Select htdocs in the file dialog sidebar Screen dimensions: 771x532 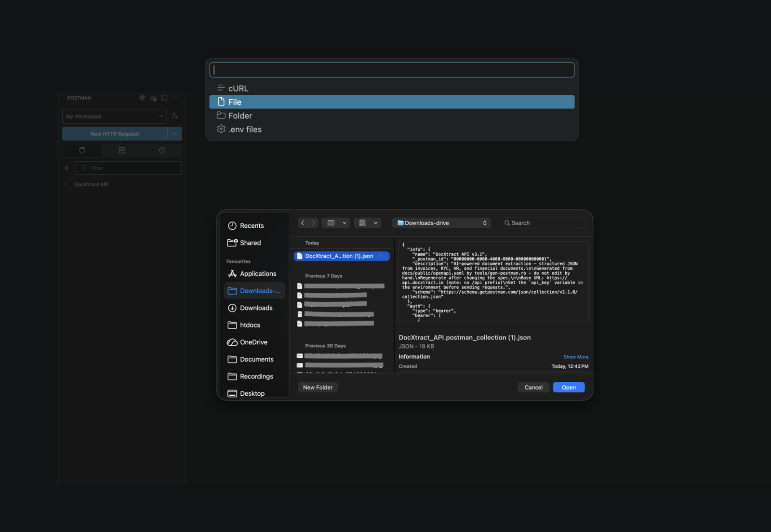254,325
